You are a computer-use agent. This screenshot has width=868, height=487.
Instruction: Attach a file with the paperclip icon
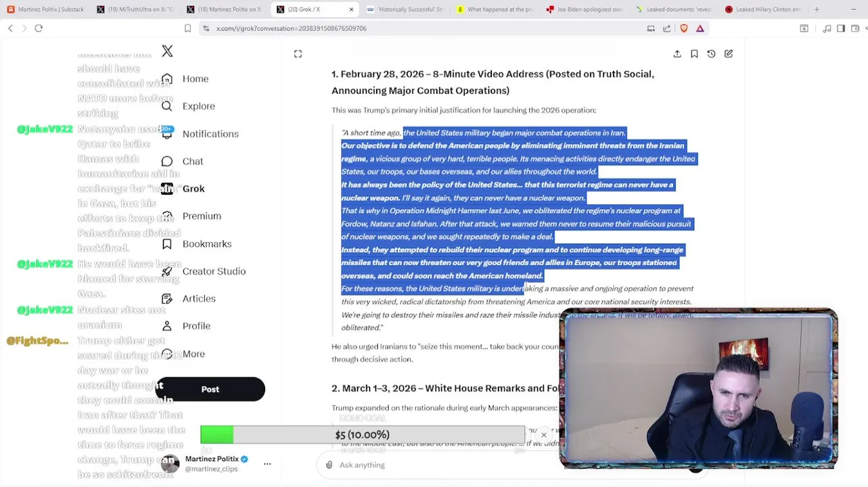click(x=329, y=465)
